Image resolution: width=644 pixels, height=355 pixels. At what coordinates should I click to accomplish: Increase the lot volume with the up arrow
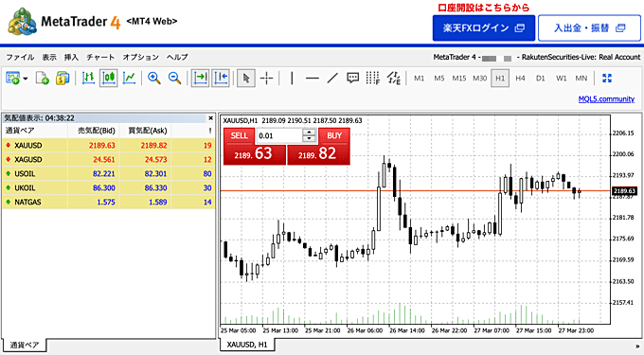[309, 133]
